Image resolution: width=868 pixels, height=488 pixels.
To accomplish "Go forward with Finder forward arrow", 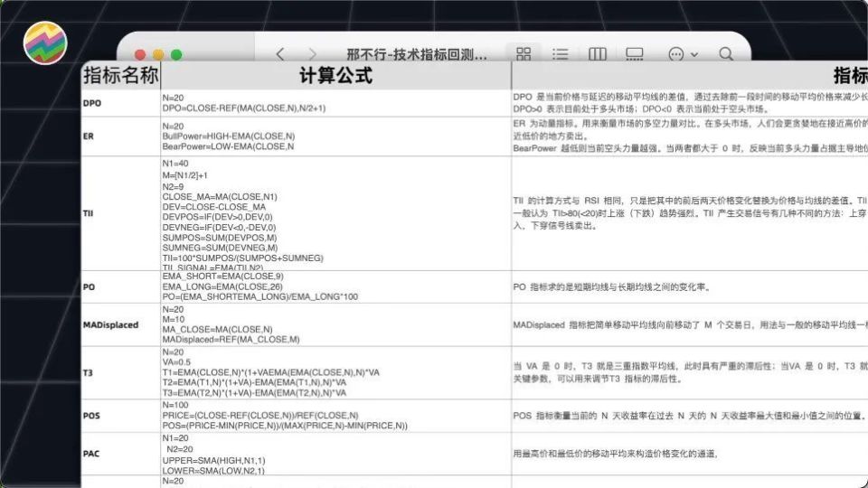I will tap(313, 53).
